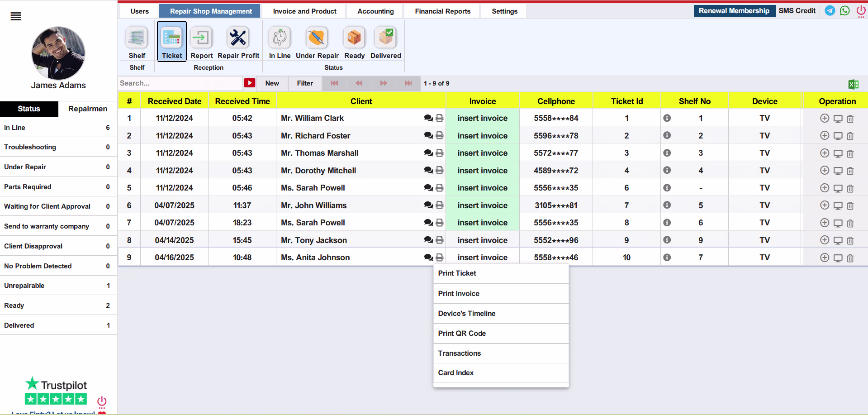Click the red power logout icon at top right
868x415 pixels.
(x=861, y=11)
